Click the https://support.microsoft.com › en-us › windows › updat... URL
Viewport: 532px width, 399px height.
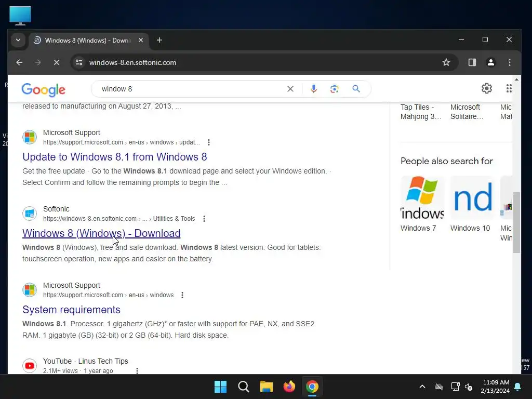coord(122,142)
